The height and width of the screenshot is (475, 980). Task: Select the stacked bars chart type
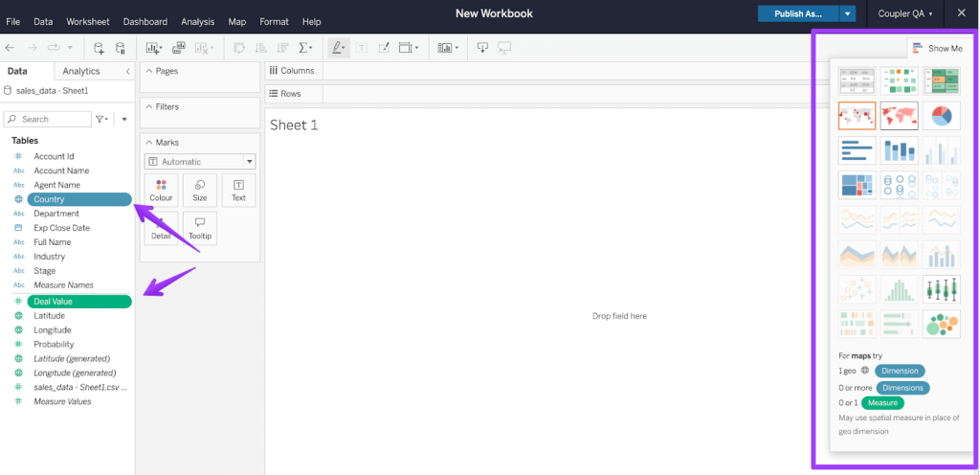899,150
